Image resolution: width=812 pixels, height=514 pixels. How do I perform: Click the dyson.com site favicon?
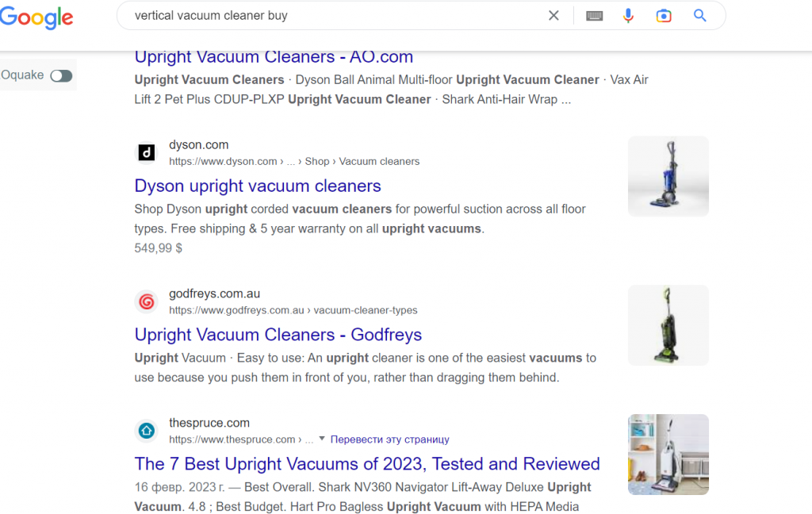(147, 152)
